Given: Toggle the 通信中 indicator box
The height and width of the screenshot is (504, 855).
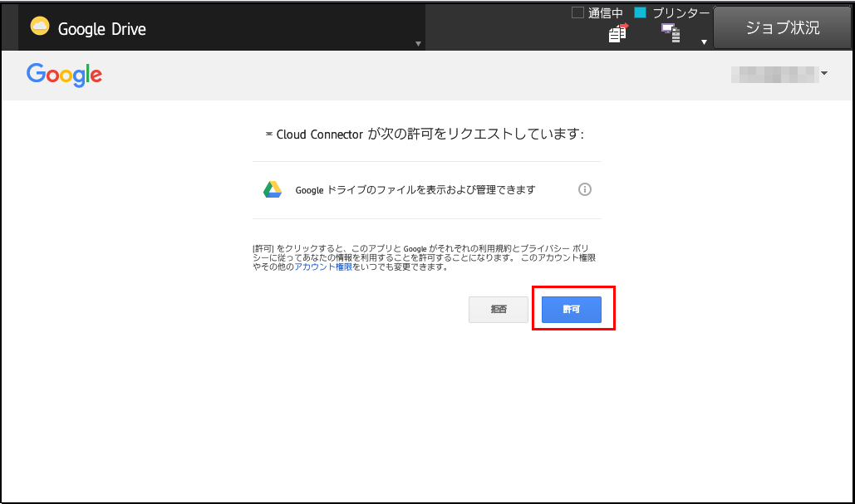Looking at the screenshot, I should click(577, 12).
